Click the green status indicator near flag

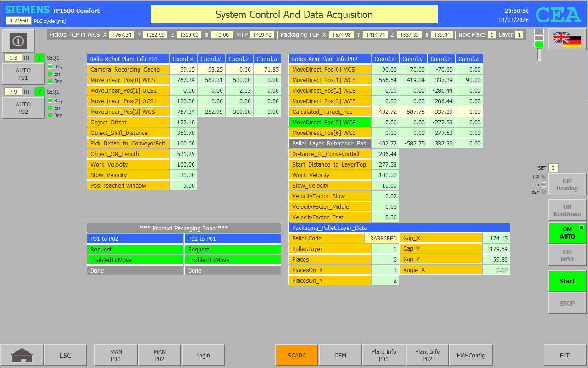539,45
